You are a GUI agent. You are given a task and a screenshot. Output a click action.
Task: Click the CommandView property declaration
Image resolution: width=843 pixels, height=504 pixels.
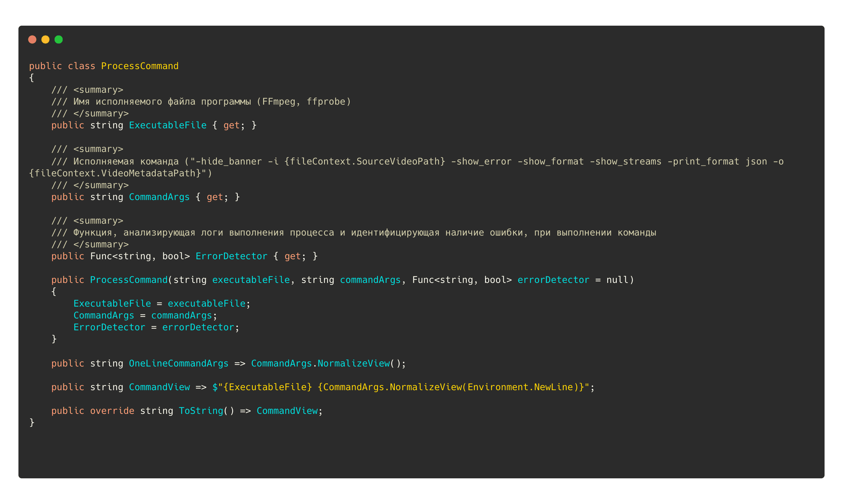coord(159,387)
